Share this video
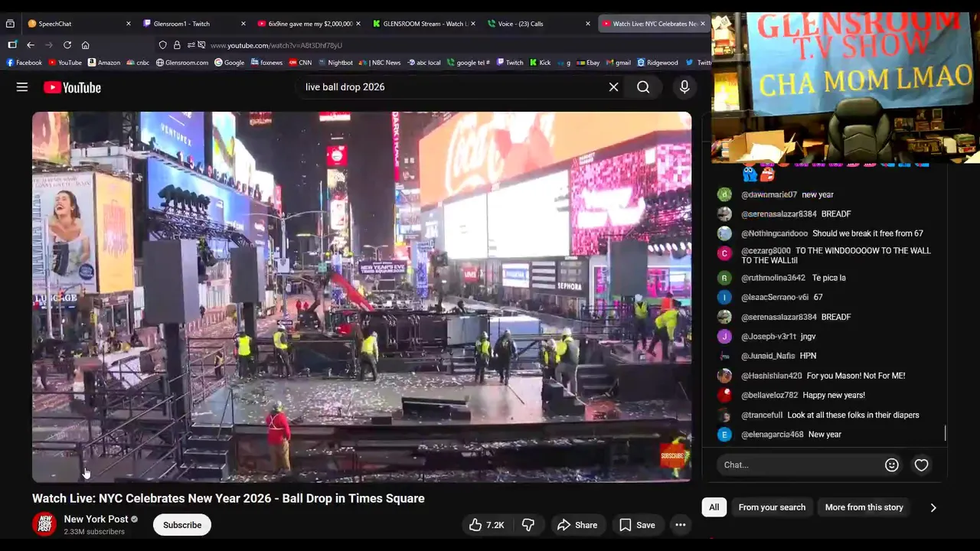Image resolution: width=980 pixels, height=551 pixels. click(x=577, y=525)
